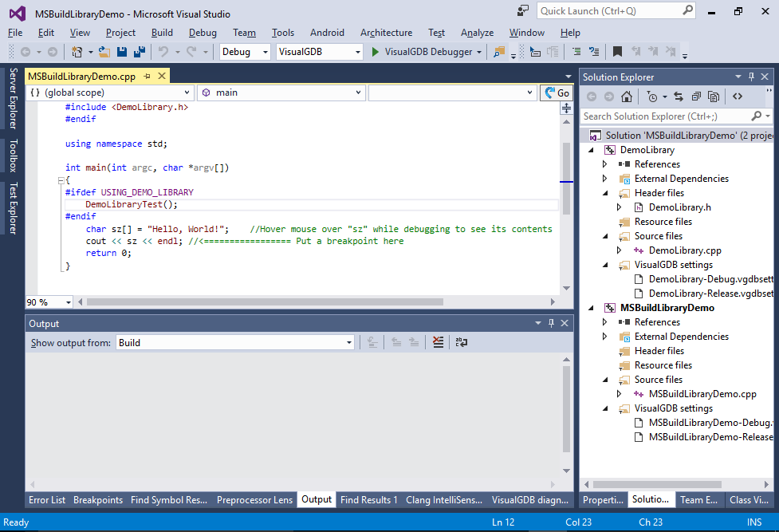Open the global scope dropdown
The height and width of the screenshot is (532, 779).
(x=108, y=93)
